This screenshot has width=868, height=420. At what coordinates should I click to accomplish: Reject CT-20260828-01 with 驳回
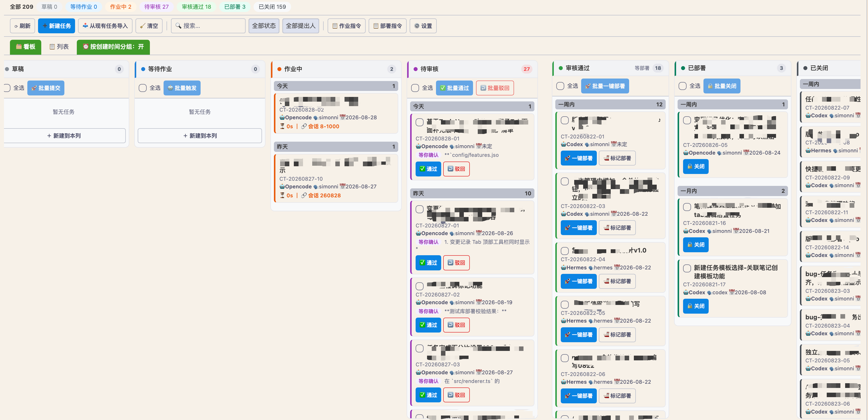click(456, 169)
